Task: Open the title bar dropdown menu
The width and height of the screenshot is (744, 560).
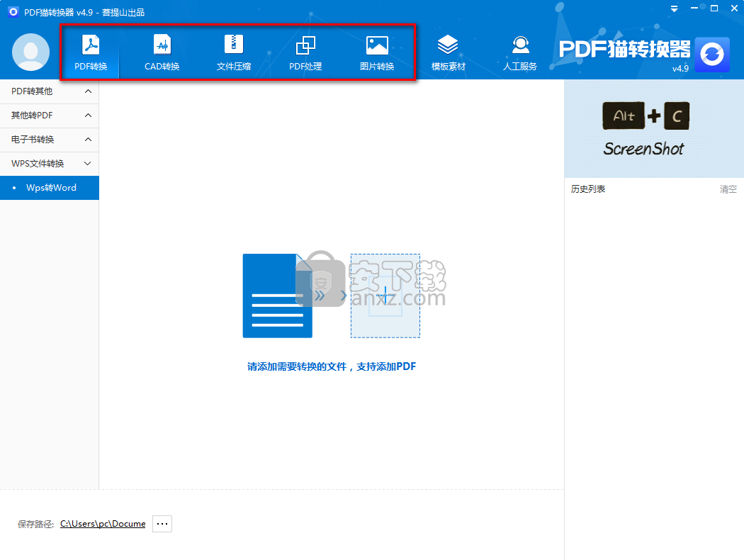Action: point(675,9)
